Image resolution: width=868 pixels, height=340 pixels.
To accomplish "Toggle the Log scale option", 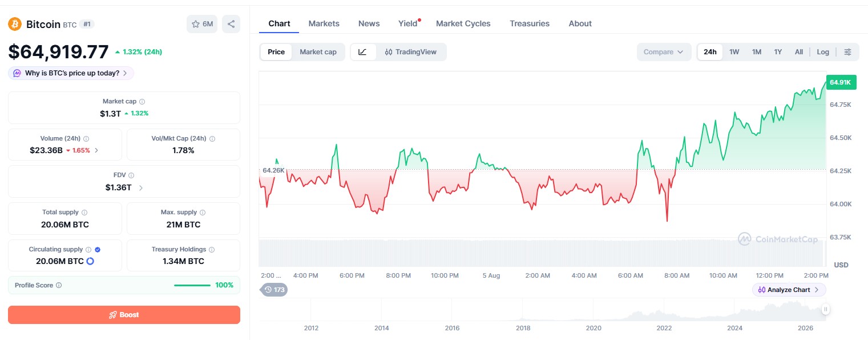I will [823, 52].
